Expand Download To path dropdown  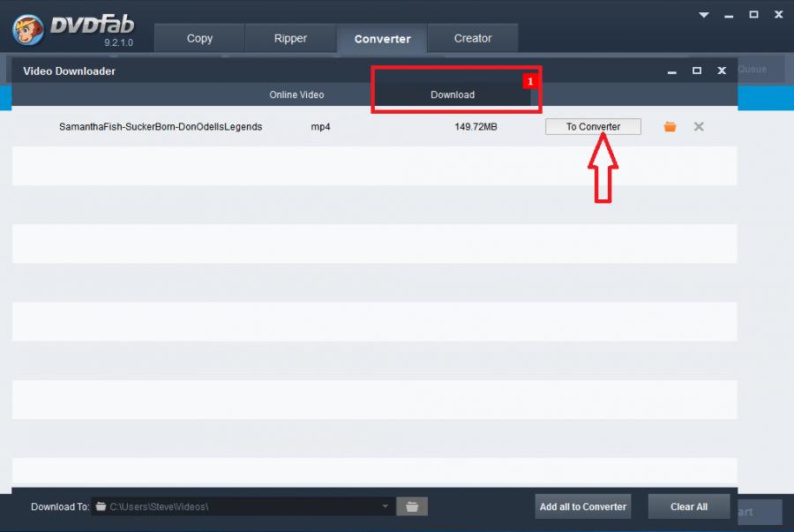(385, 506)
